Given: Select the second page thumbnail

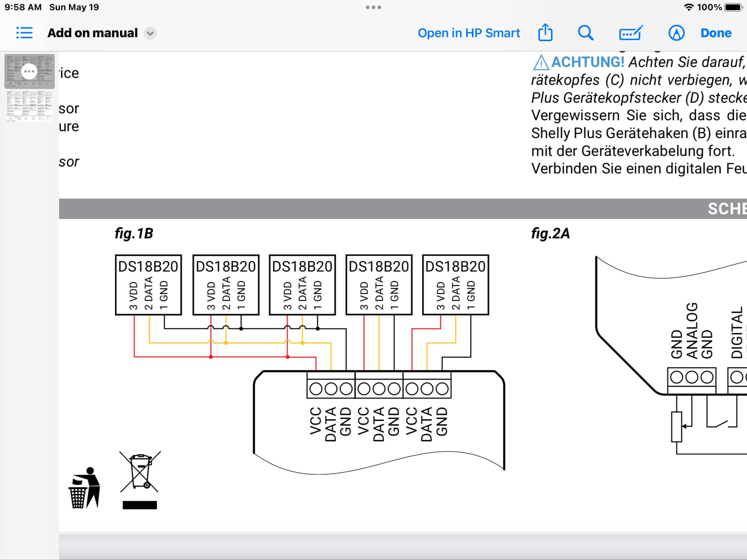Looking at the screenshot, I should [x=30, y=106].
